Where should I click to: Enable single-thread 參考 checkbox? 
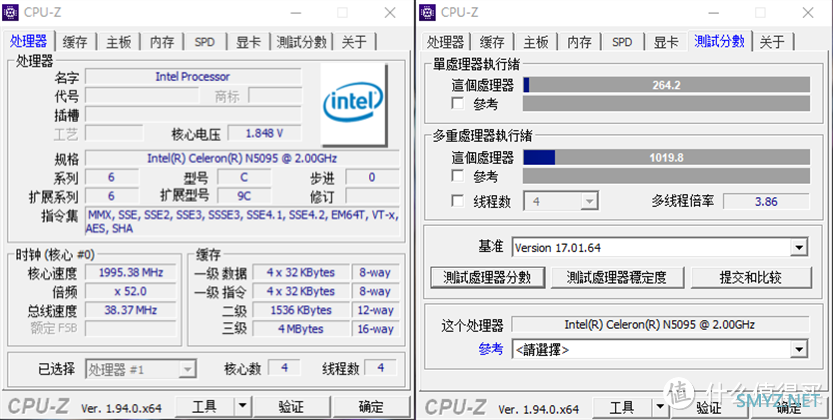(457, 103)
